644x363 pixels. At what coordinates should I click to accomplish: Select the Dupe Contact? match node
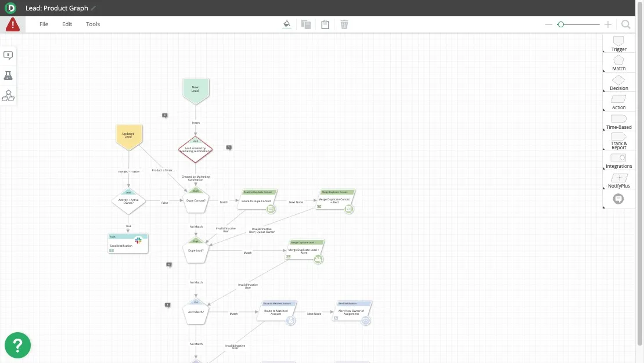click(x=196, y=200)
